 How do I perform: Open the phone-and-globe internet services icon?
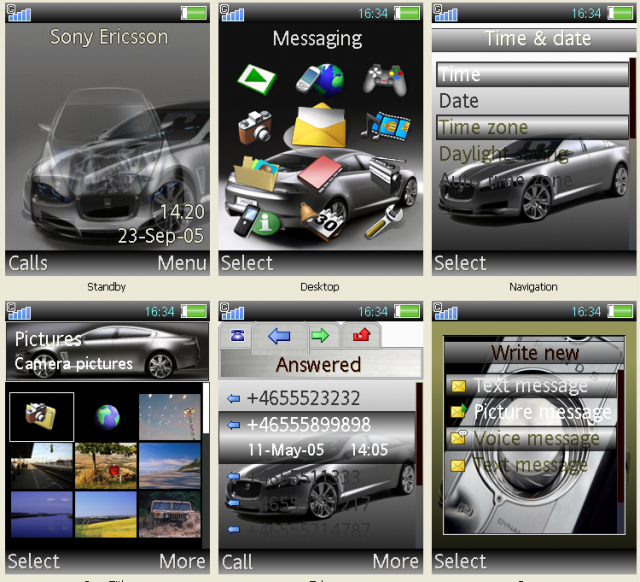point(321,80)
